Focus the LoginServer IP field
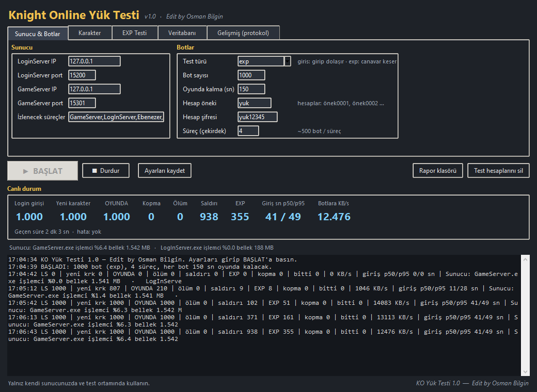Screen dimensions: 537x392 [94, 61]
